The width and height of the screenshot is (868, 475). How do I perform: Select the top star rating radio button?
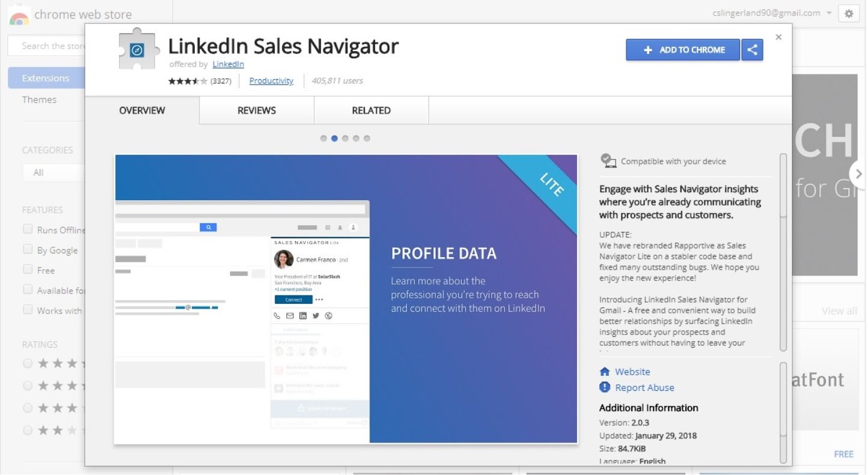(28, 363)
